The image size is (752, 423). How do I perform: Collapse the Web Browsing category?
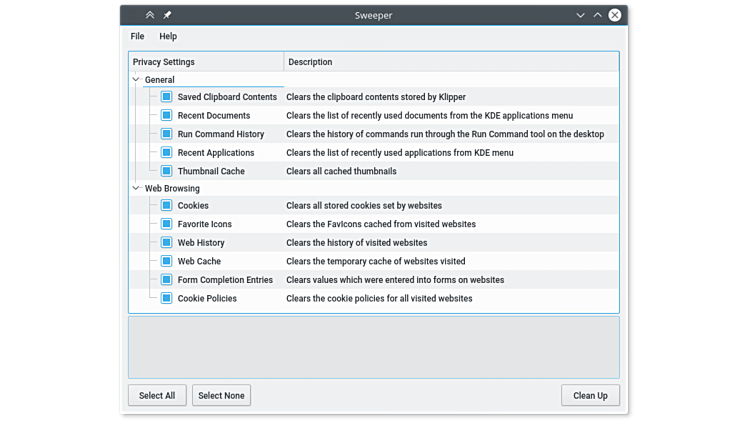136,188
